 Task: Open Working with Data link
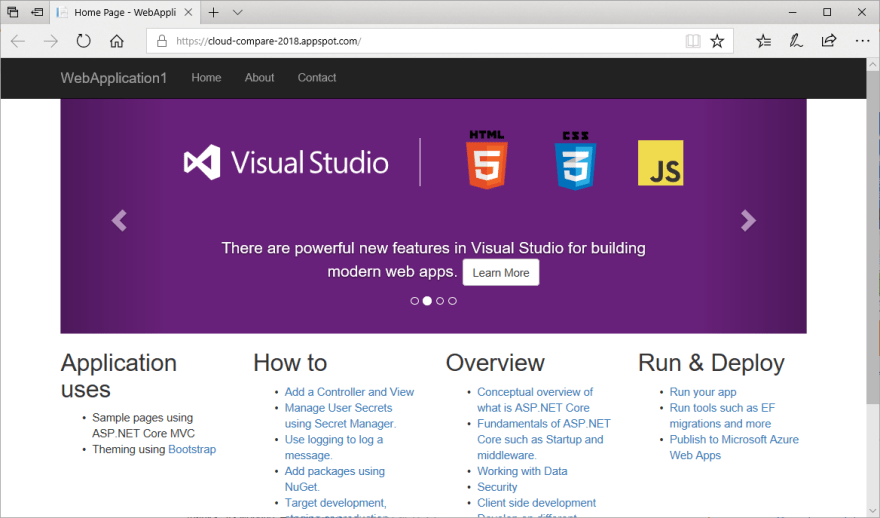[x=522, y=471]
